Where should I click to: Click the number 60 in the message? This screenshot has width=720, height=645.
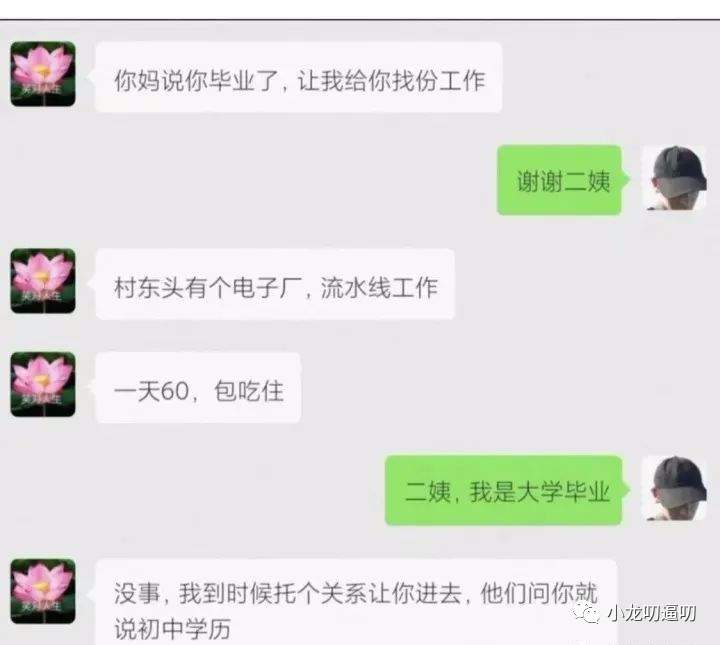click(x=175, y=392)
